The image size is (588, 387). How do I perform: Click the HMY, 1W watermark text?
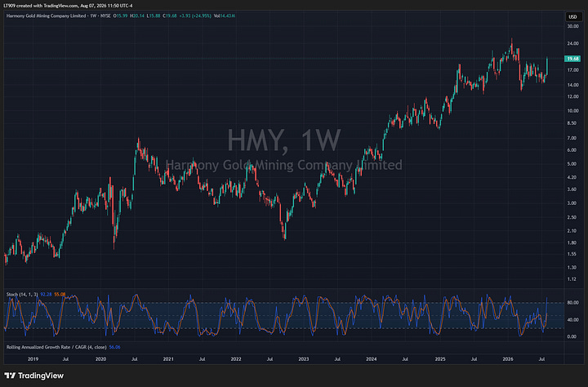[x=284, y=140]
